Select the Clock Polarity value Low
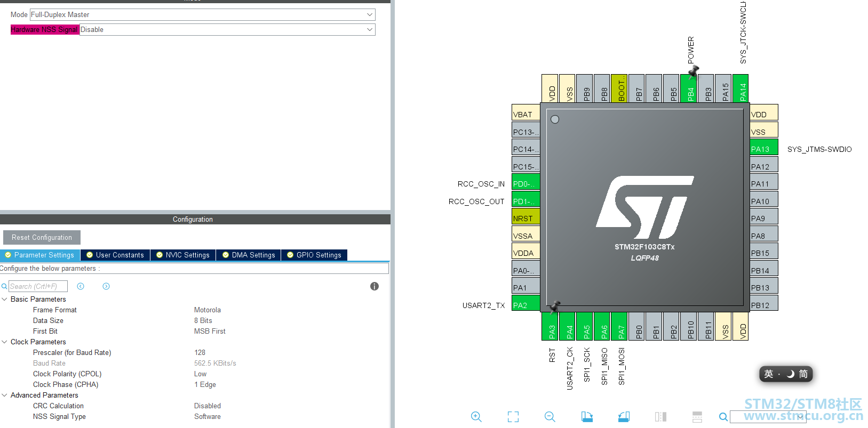 pos(201,374)
